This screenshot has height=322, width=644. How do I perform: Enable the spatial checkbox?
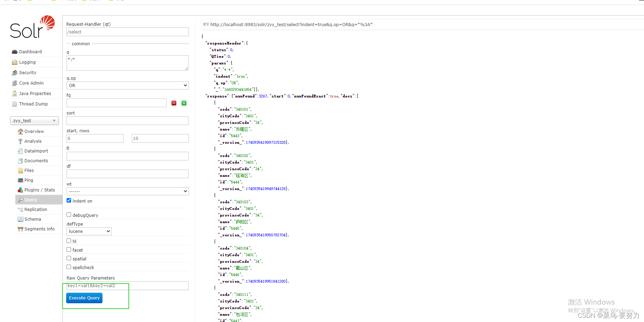tap(69, 258)
